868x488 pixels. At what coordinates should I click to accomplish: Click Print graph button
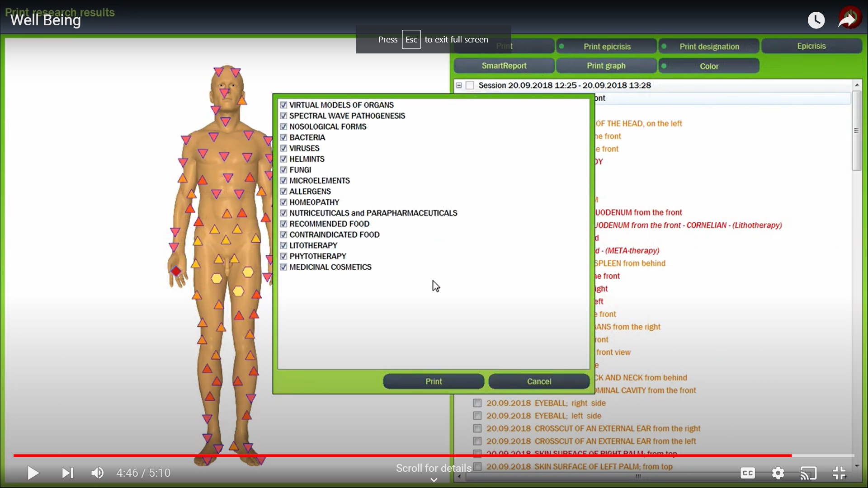pos(606,66)
